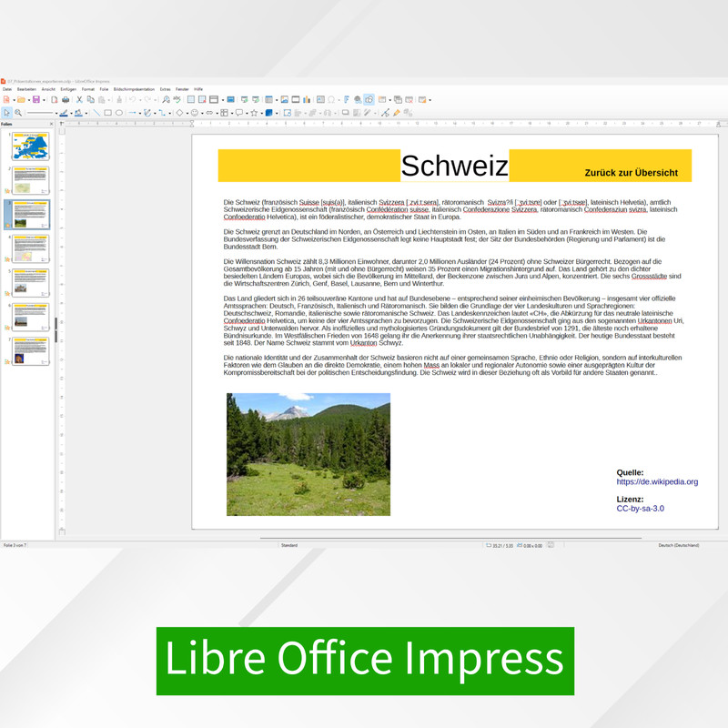The height and width of the screenshot is (728, 728).
Task: Click the blue 3D Objects cube icon
Action: [x=268, y=113]
